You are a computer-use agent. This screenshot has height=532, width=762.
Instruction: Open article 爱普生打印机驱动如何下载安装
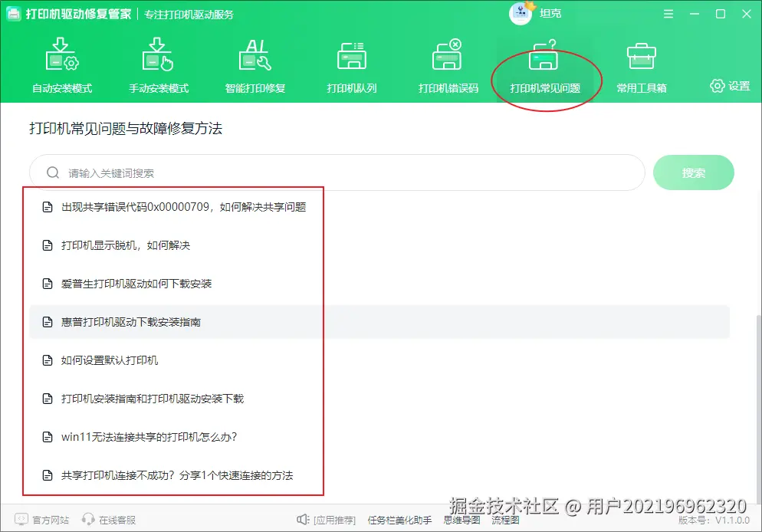pos(136,284)
